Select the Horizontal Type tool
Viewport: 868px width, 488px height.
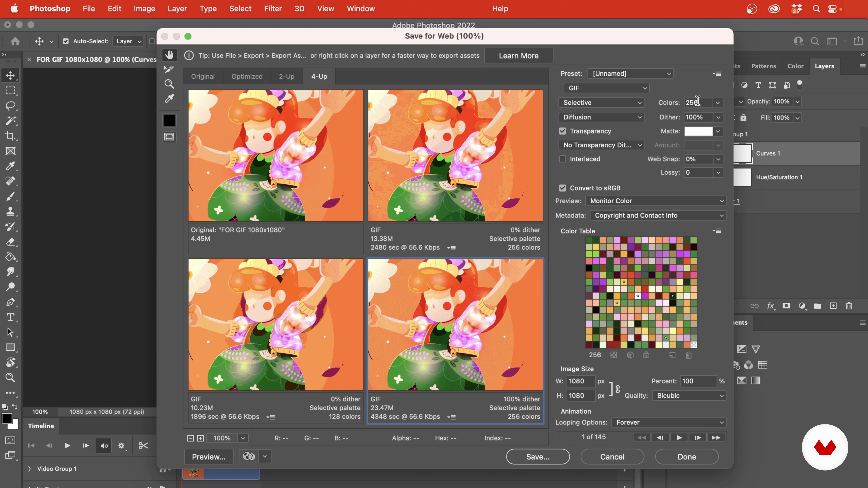coord(10,317)
